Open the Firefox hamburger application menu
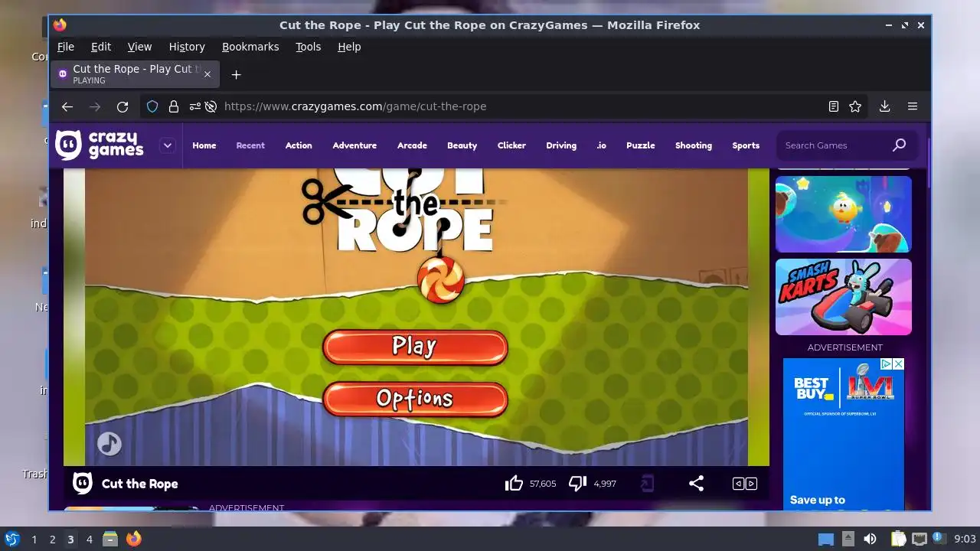This screenshot has width=980, height=551. [x=913, y=106]
